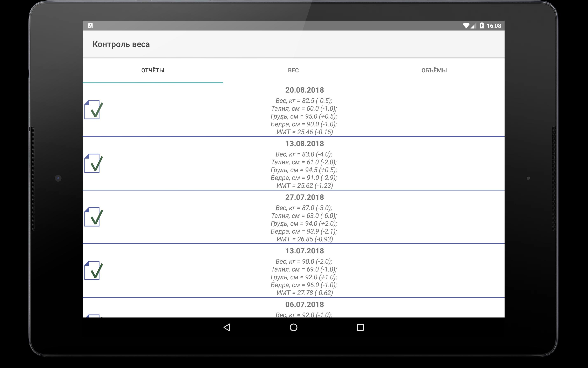Tap the keyboard notification icon in status bar
The width and height of the screenshot is (588, 368).
[90, 26]
